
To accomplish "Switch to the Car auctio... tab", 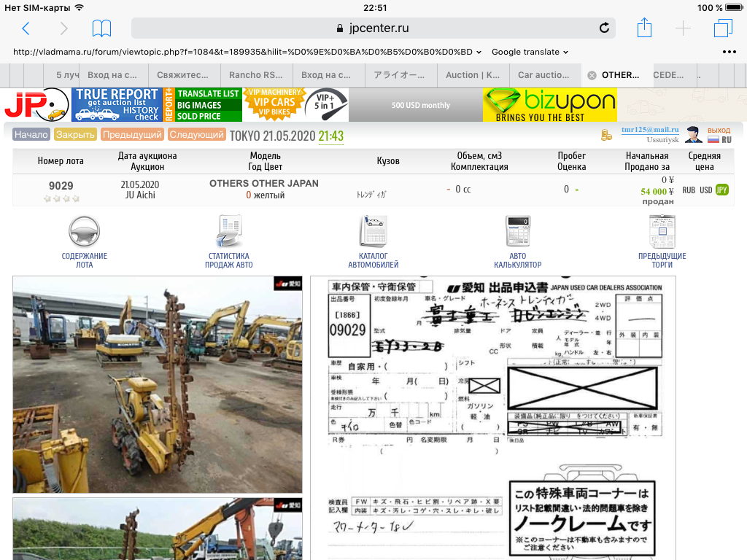I will pyautogui.click(x=543, y=75).
